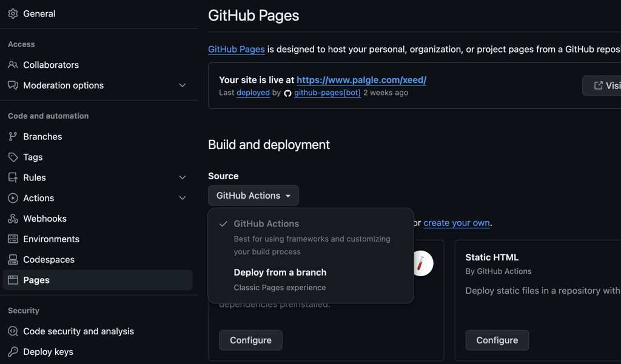Click the 'GitHub Pages' page heading
Screen dimensions: 621x364
pos(253,15)
